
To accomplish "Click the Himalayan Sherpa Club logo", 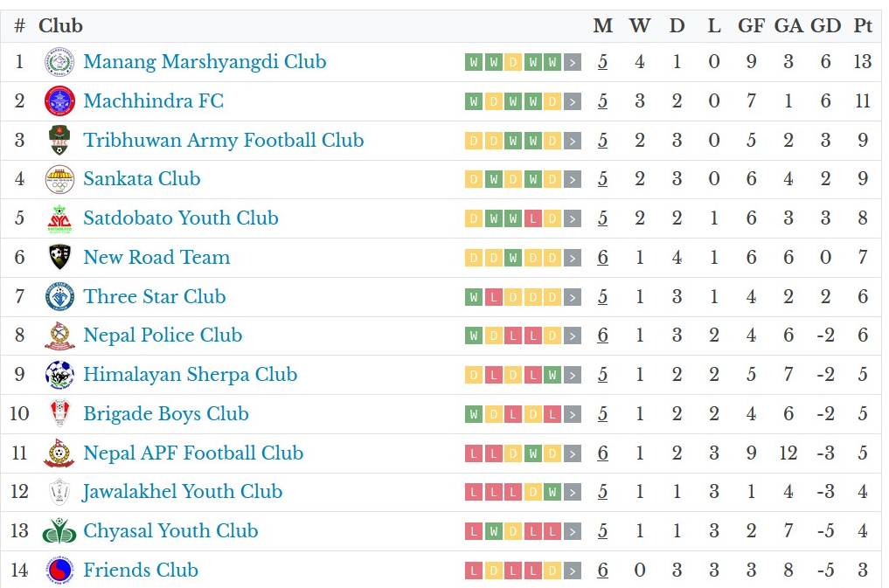I will 59,375.
